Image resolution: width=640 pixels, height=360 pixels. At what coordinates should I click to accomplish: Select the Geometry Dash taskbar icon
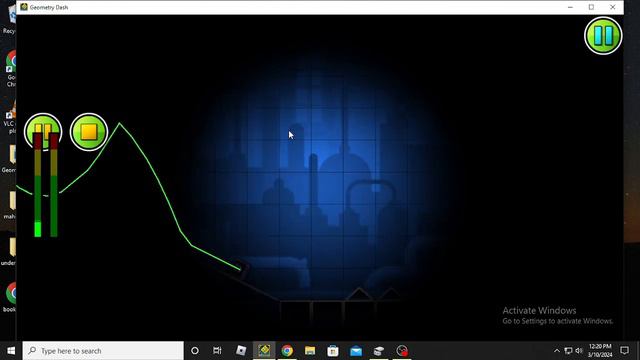[x=264, y=351]
